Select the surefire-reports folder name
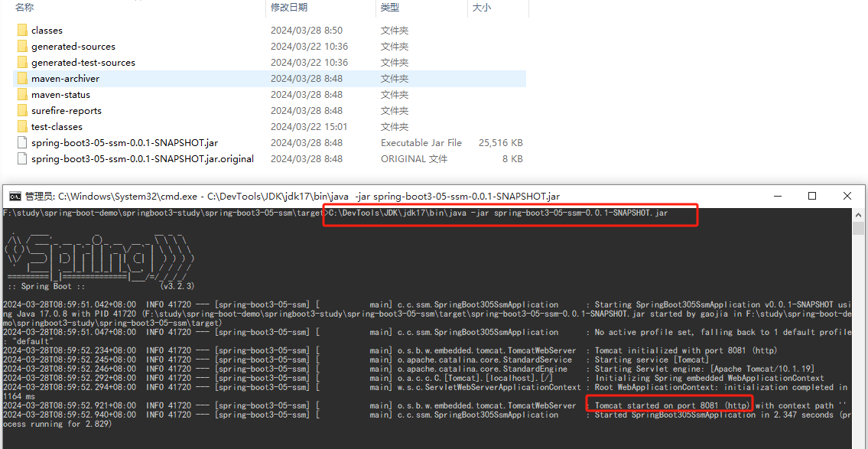 pyautogui.click(x=67, y=111)
